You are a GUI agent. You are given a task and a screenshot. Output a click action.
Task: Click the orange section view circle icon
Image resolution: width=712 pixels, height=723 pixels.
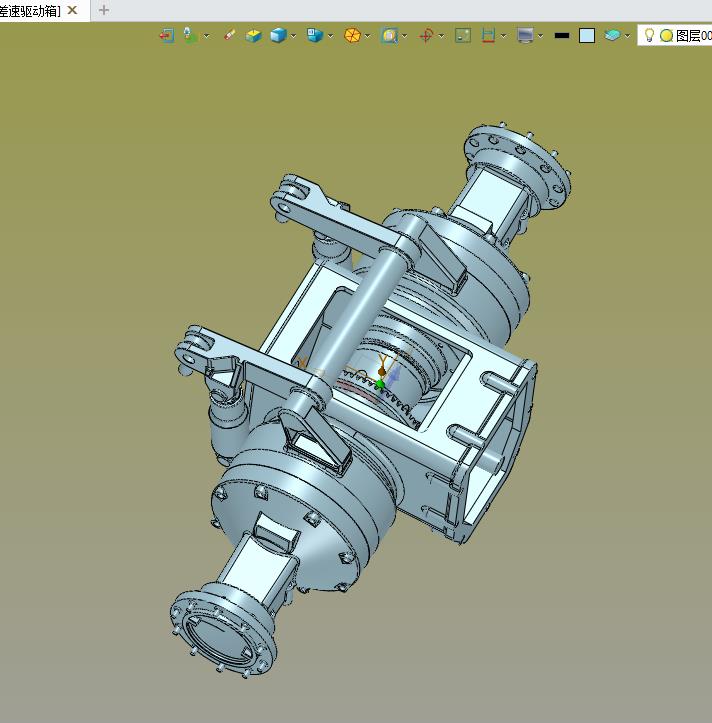click(352, 36)
